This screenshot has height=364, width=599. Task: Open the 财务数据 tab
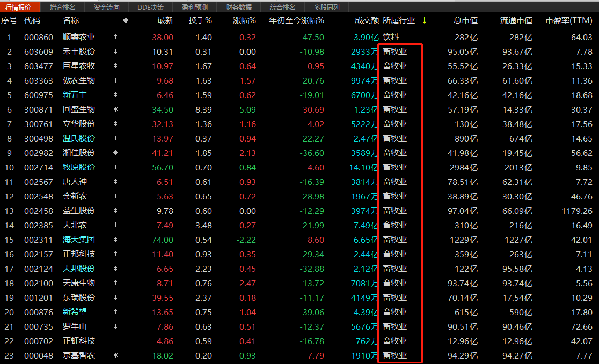click(239, 7)
